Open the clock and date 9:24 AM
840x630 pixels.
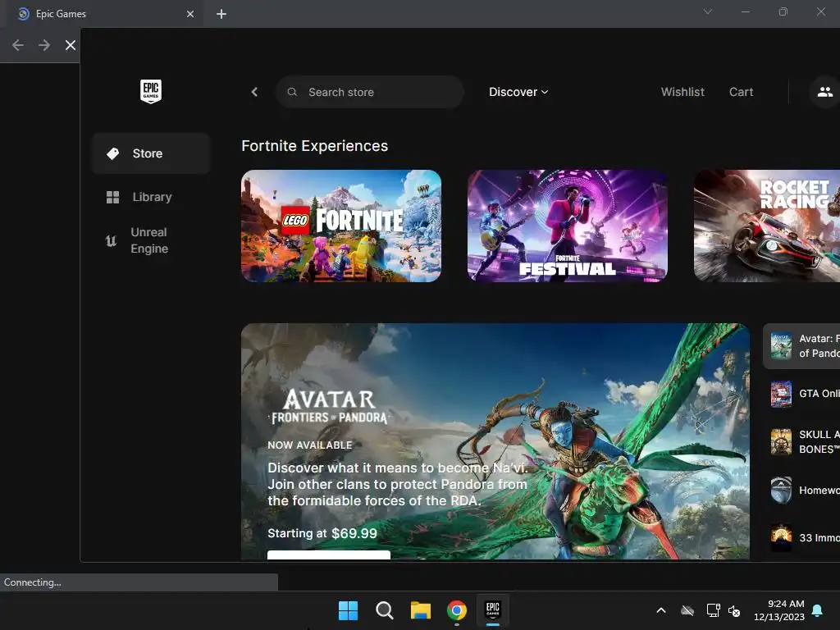(x=779, y=610)
